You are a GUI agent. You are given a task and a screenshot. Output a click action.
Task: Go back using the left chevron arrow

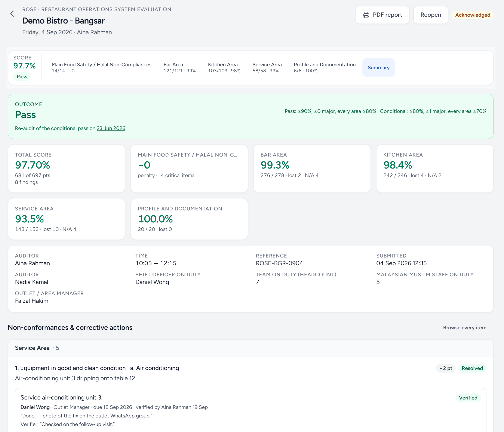coord(12,14)
